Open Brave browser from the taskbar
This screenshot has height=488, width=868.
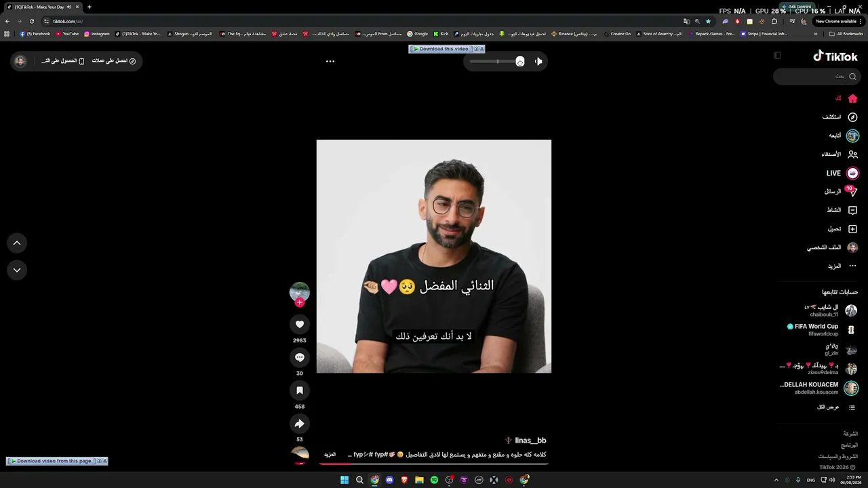404,480
